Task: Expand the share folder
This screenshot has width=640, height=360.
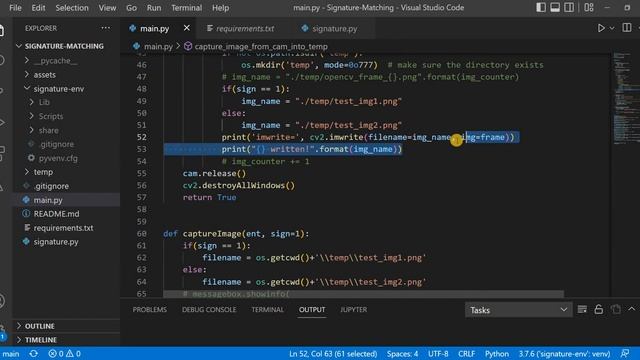Action: [48, 130]
